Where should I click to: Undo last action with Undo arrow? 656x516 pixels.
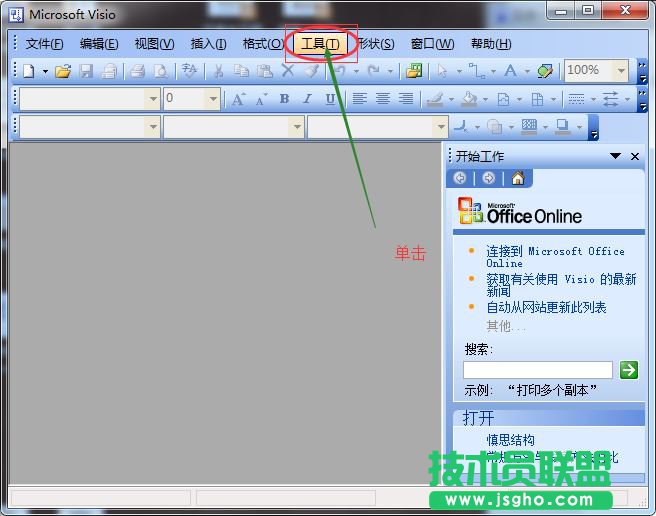[x=340, y=71]
